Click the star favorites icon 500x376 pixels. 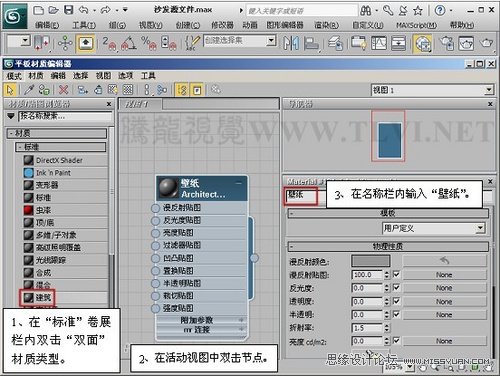tap(418, 11)
